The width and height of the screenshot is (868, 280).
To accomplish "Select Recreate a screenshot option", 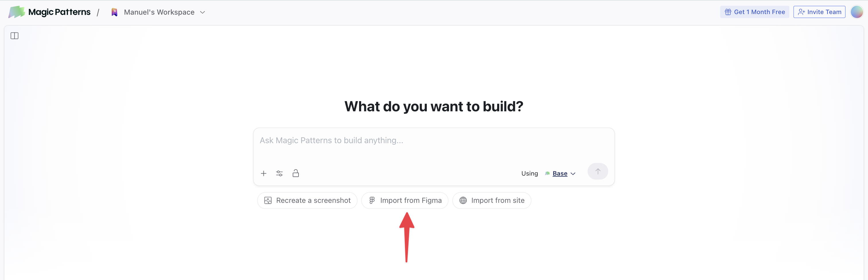I will tap(307, 201).
